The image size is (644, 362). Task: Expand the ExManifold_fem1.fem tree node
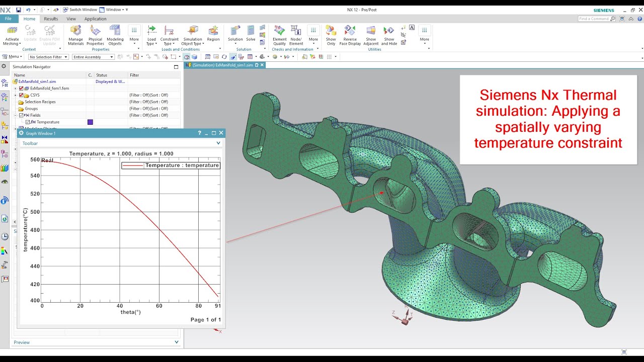(16, 88)
